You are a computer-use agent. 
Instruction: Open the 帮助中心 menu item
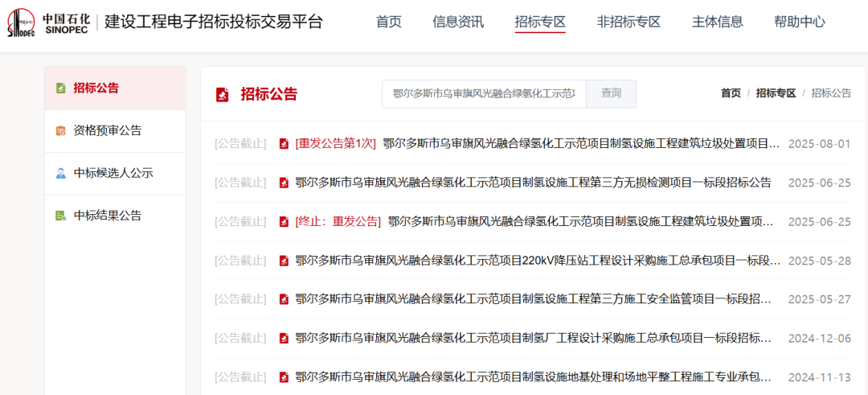(x=800, y=23)
